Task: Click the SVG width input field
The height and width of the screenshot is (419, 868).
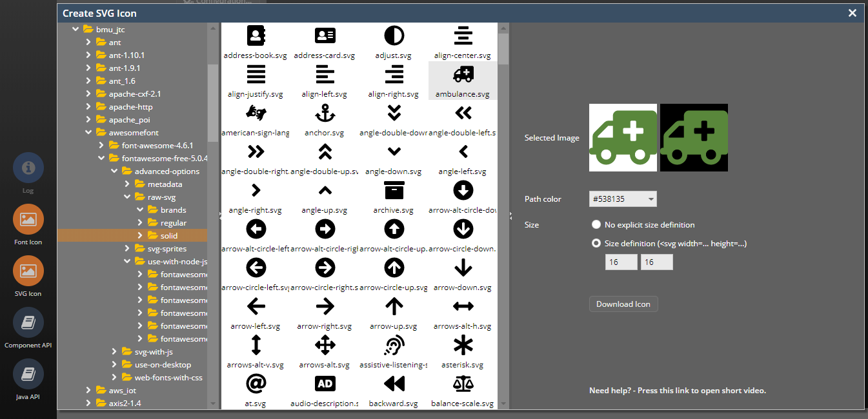Action: (x=621, y=262)
